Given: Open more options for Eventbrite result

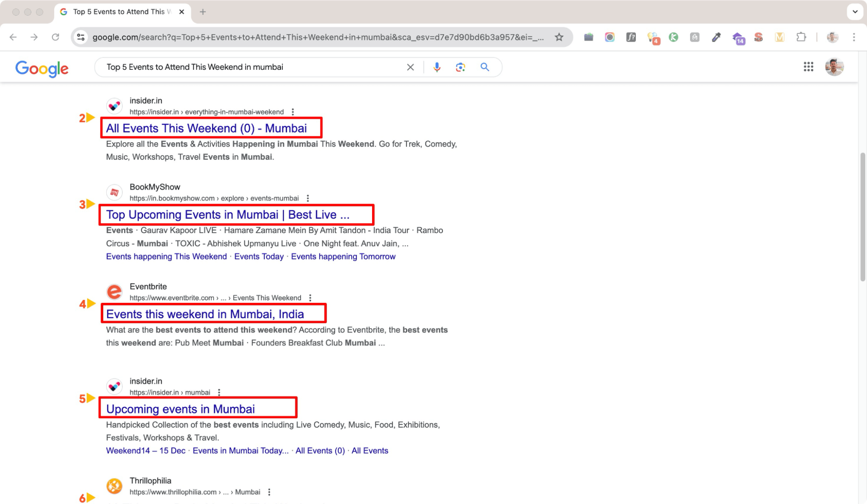Looking at the screenshot, I should tap(310, 298).
